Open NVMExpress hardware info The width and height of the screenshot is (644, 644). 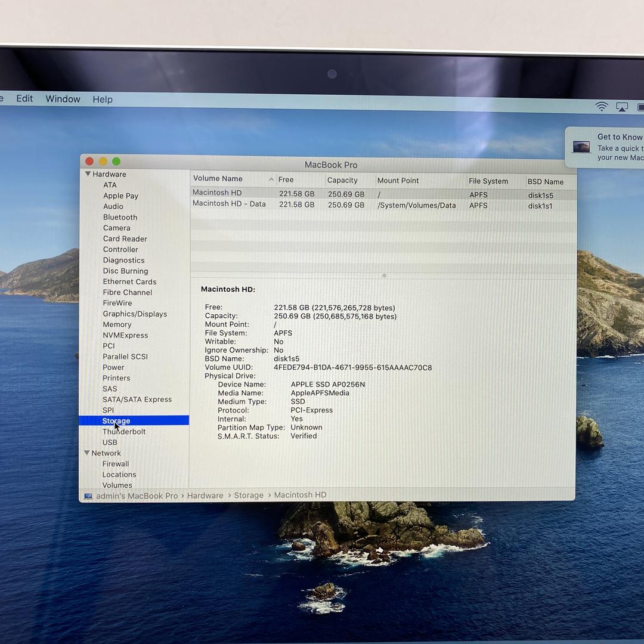pos(125,335)
